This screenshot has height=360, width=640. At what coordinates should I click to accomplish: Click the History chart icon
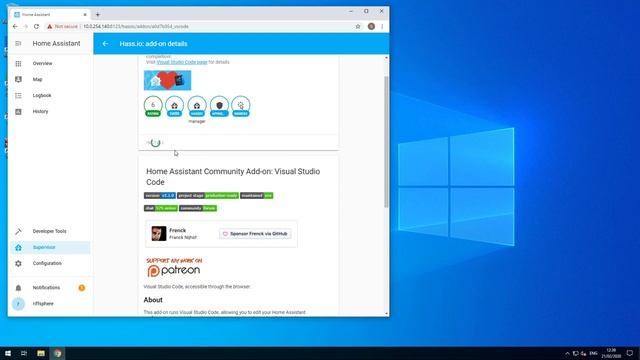[x=18, y=111]
